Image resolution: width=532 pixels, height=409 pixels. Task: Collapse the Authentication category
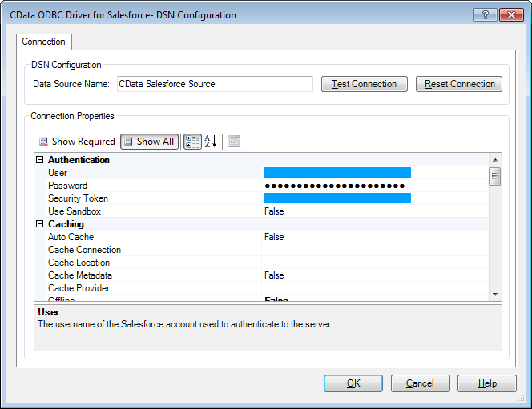pos(41,160)
